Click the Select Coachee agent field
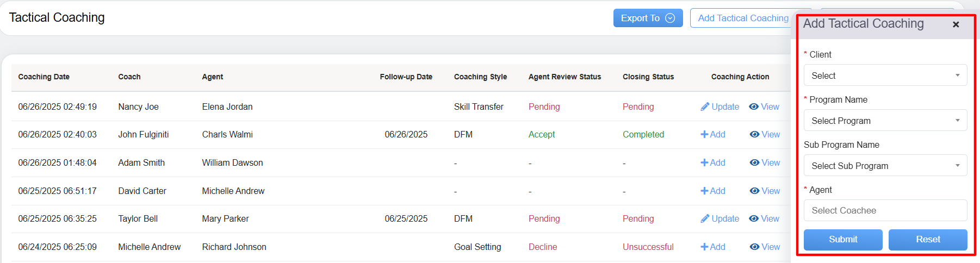 885,210
